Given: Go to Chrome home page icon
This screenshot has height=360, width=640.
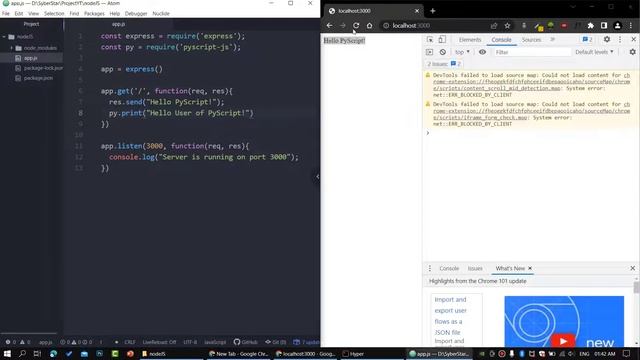Looking at the screenshot, I should point(369,25).
